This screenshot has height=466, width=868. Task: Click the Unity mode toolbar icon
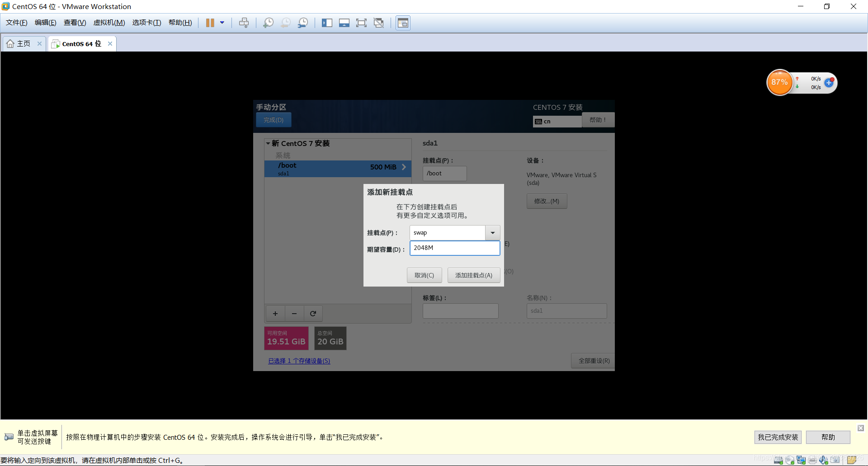click(x=379, y=23)
